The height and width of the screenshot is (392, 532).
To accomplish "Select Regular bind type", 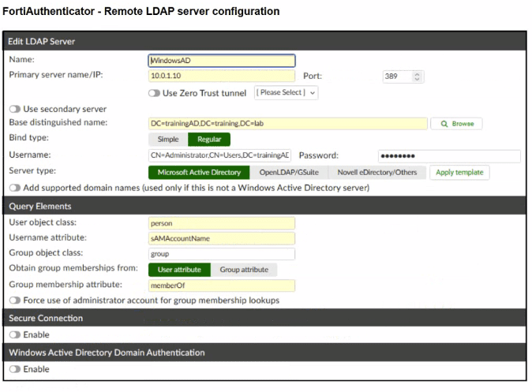I will [208, 140].
